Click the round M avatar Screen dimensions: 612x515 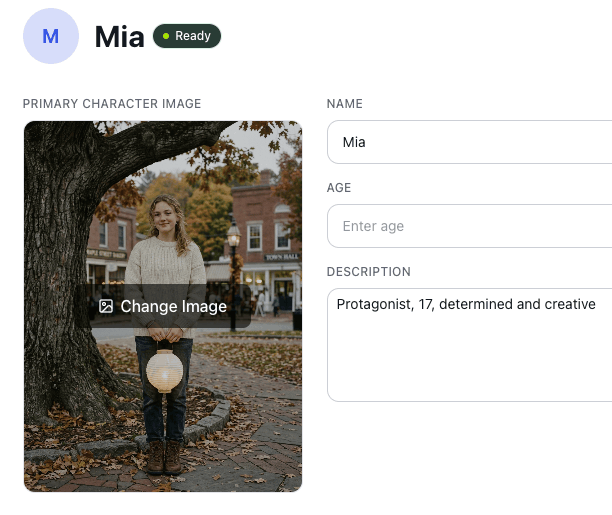click(x=51, y=36)
